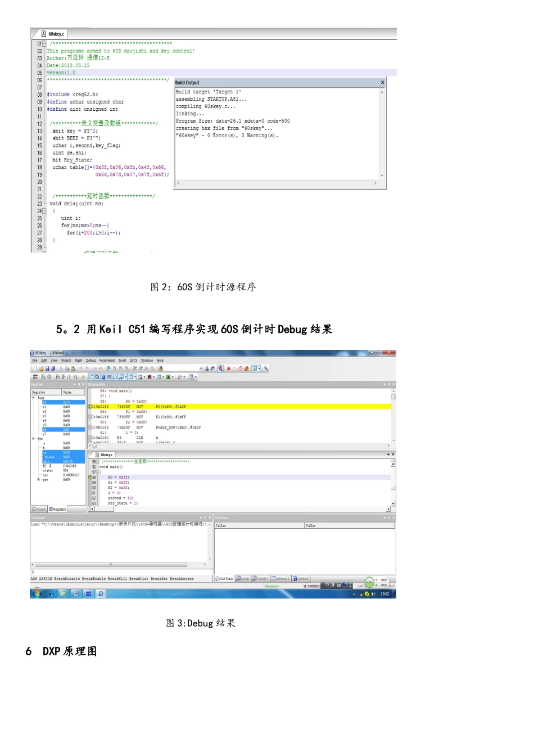The width and height of the screenshot is (534, 756).
Task: Switch to the Registers tab
Action: pyautogui.click(x=58, y=509)
